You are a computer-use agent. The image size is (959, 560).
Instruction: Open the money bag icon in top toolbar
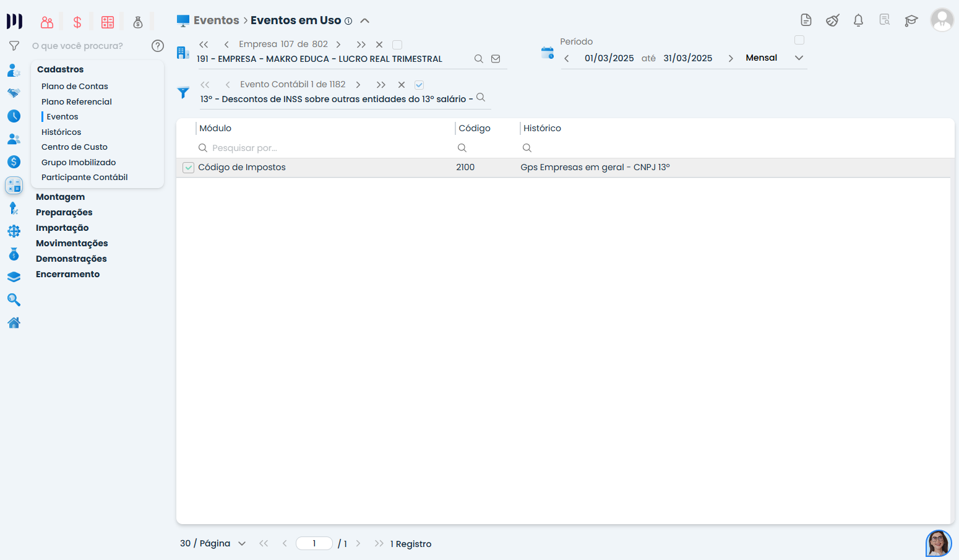coord(138,23)
